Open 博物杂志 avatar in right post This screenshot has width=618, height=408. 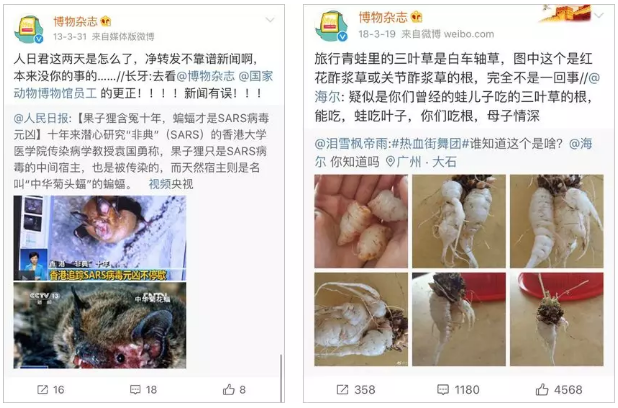click(331, 26)
